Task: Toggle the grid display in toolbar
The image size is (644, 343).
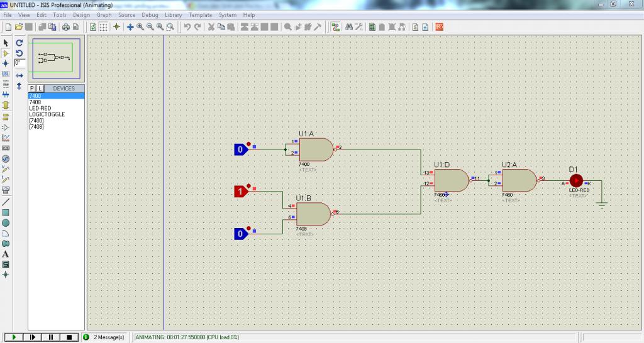Action: pyautogui.click(x=104, y=27)
